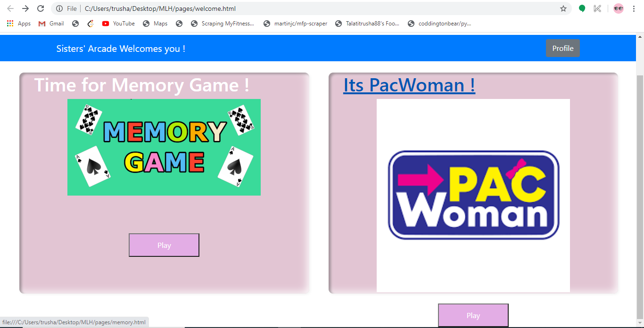Image resolution: width=644 pixels, height=328 pixels.
Task: Open the Chrome three-dot menu
Action: point(634,8)
